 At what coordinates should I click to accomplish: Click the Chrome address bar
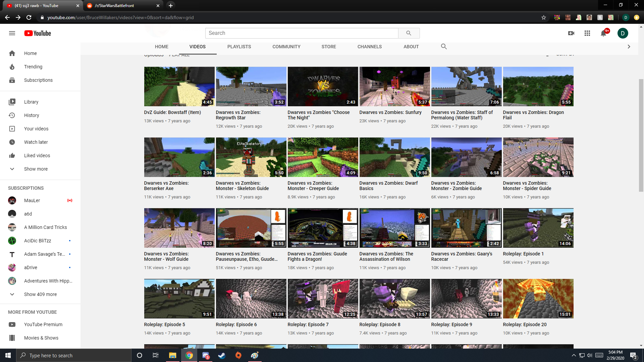point(288,17)
